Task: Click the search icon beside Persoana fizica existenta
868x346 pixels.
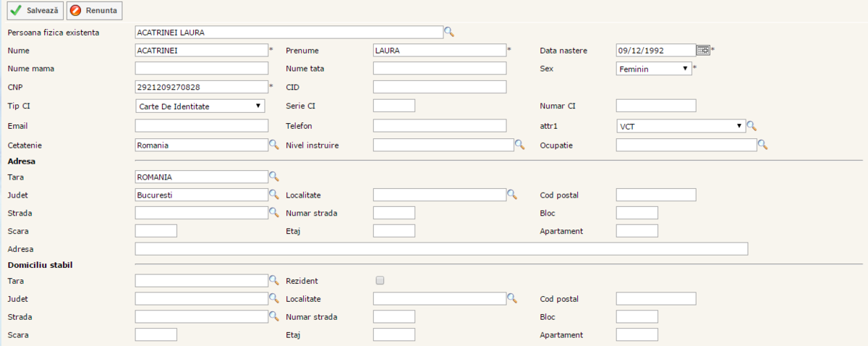Action: tap(448, 32)
